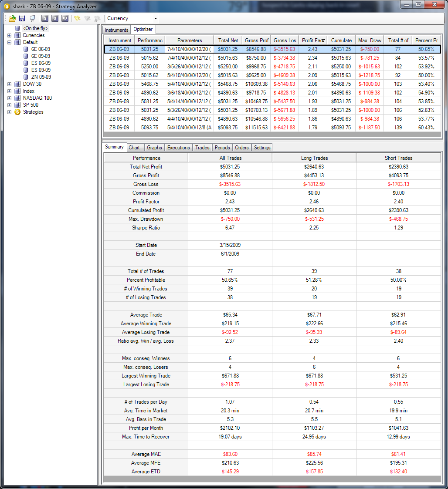This screenshot has width=448, height=489.
Task: Select the 6E 06-09 tree label
Action: coord(41,49)
